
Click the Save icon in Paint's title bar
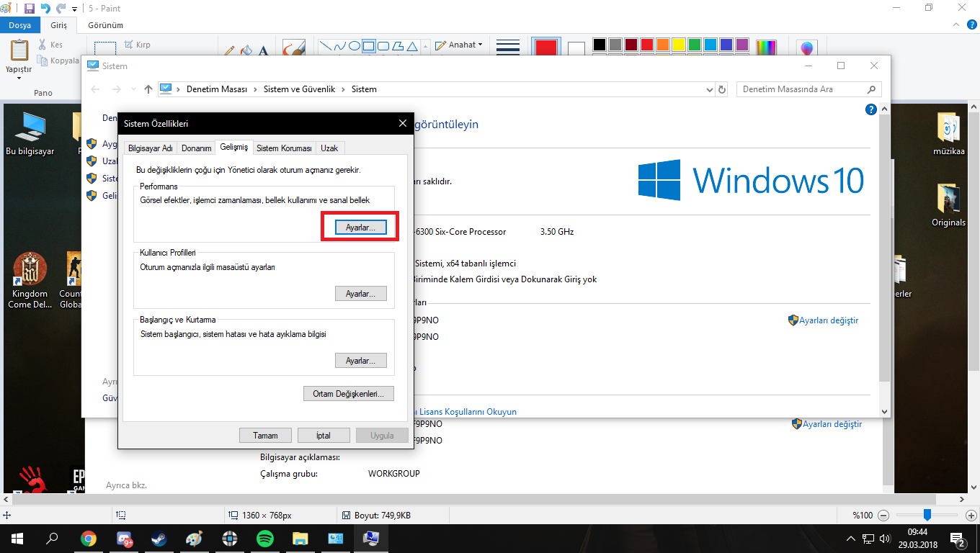click(30, 9)
